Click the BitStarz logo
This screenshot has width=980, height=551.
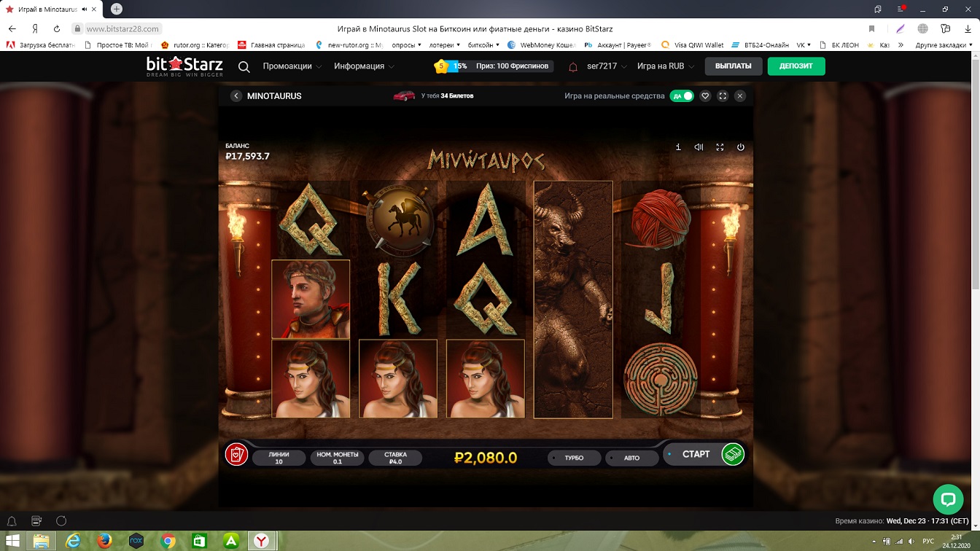(184, 66)
